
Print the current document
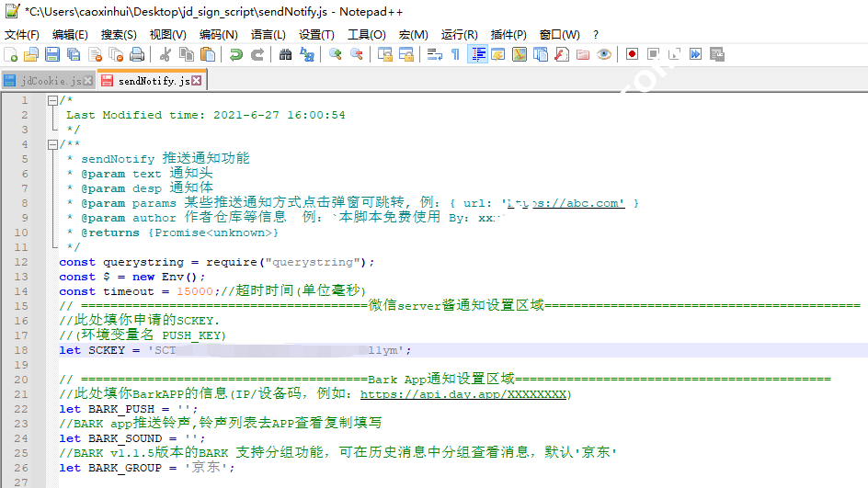click(x=137, y=54)
